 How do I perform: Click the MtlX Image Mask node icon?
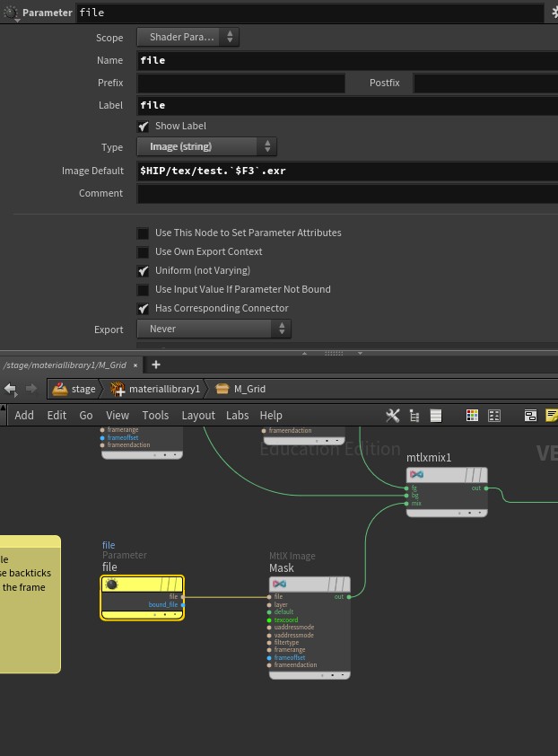(x=279, y=585)
